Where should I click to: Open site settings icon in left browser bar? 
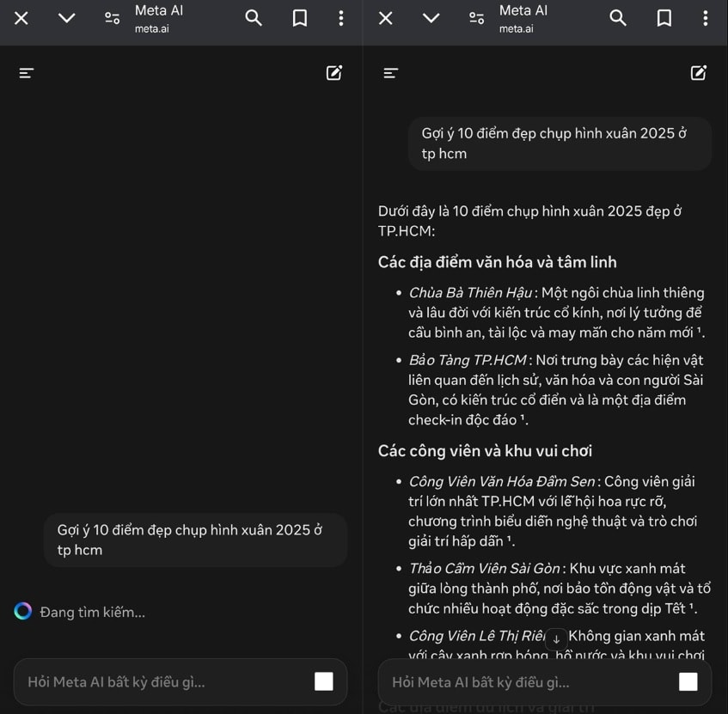pyautogui.click(x=112, y=18)
